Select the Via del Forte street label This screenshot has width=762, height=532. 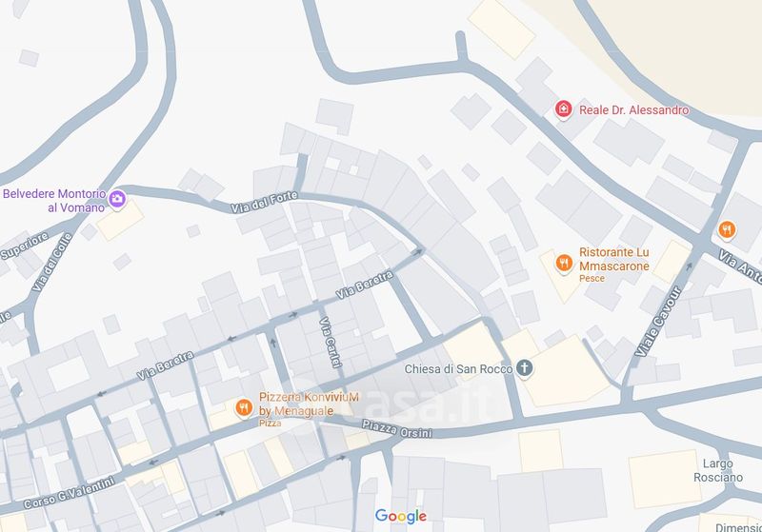tap(264, 202)
